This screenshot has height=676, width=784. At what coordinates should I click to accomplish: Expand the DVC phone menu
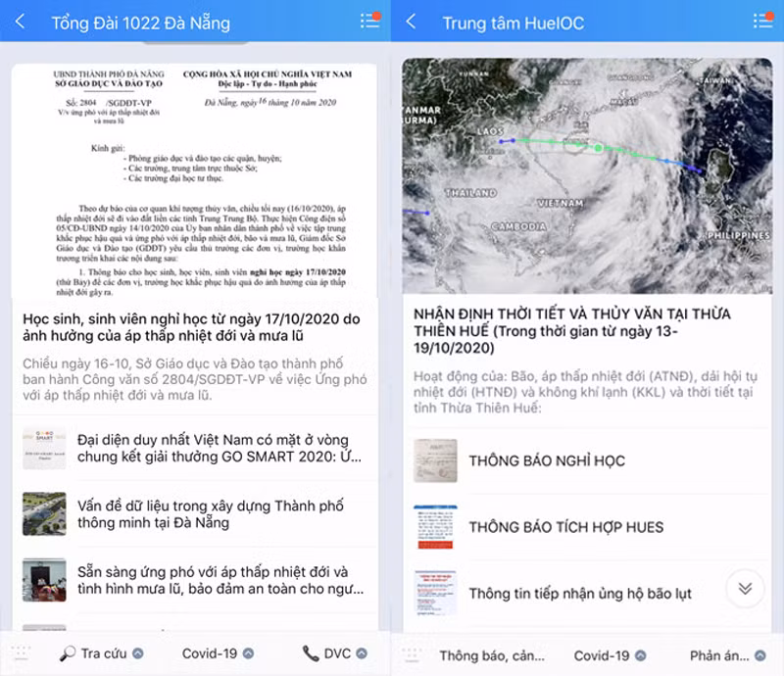click(335, 653)
